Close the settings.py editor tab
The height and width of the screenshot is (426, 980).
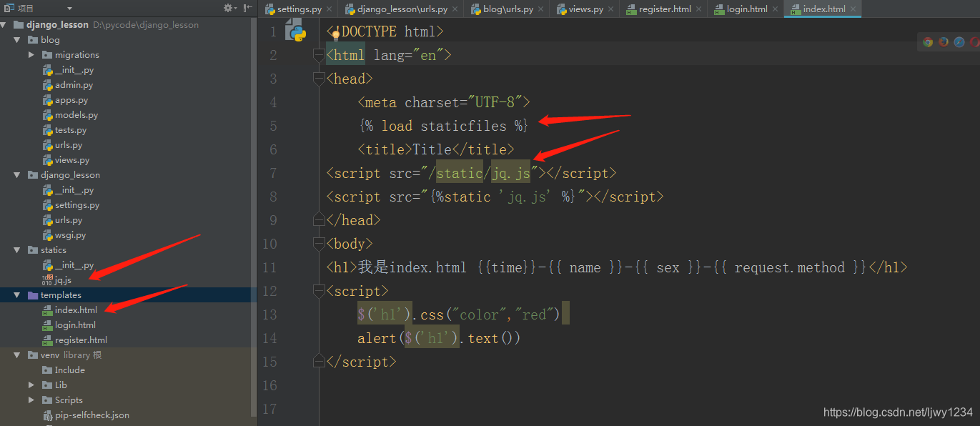click(329, 9)
